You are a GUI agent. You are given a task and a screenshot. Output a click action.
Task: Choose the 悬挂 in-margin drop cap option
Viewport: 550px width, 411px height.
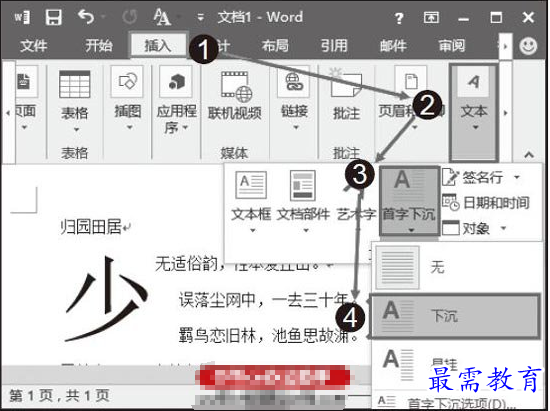click(456, 365)
